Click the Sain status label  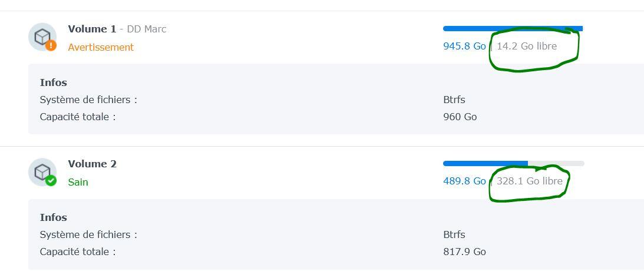78,182
